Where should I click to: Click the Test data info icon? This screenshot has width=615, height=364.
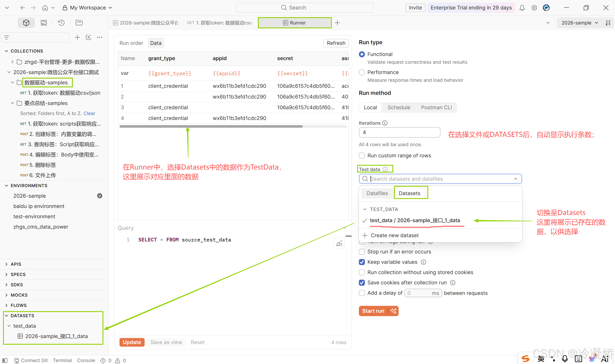[386, 169]
